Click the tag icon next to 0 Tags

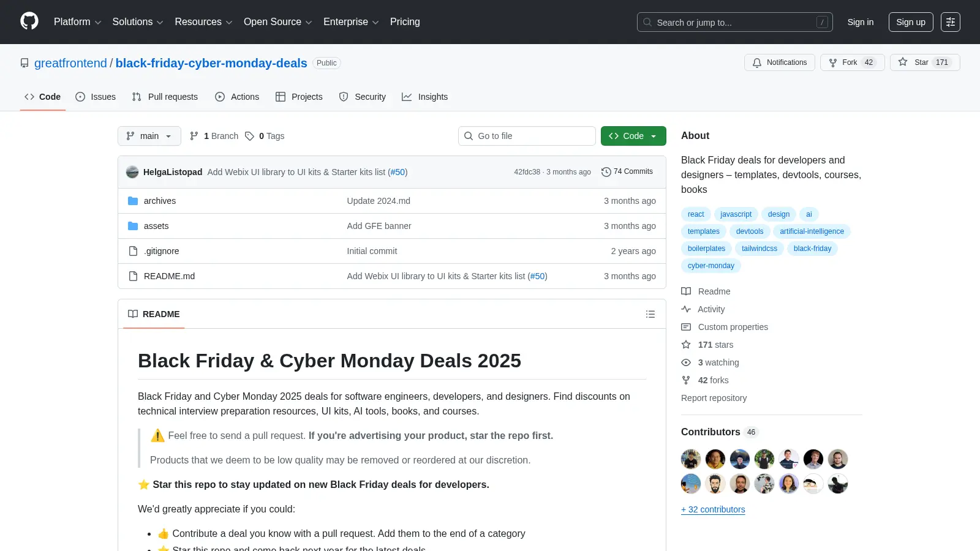click(249, 136)
